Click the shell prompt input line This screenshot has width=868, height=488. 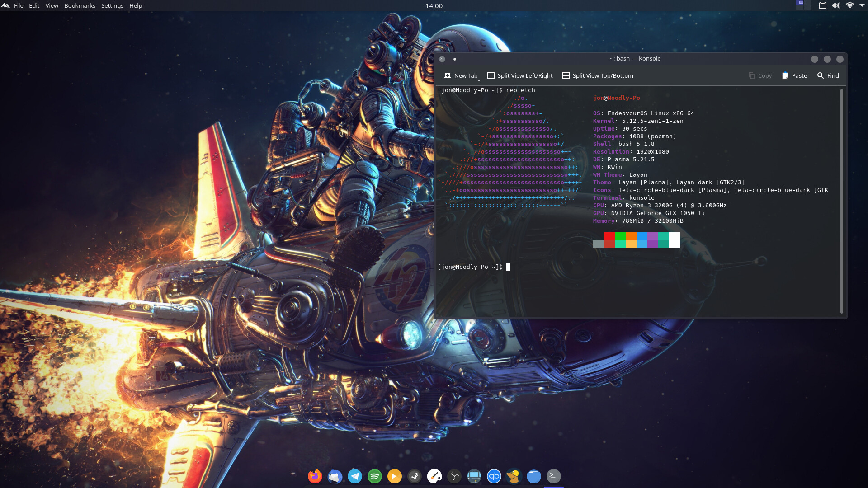pos(473,267)
